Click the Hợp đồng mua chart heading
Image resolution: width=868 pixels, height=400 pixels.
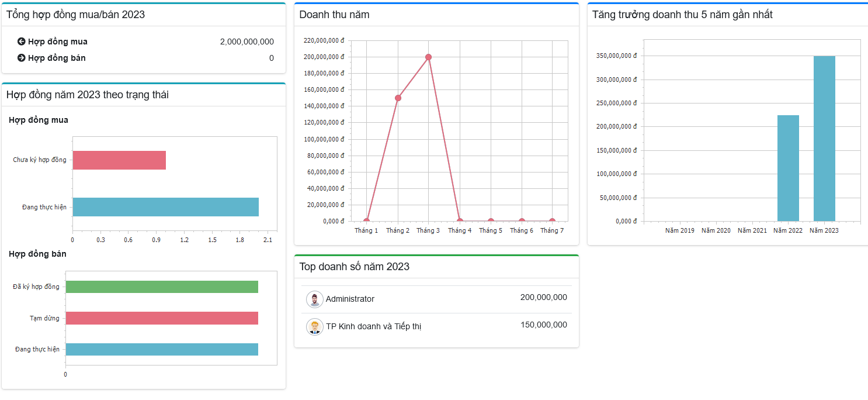[39, 120]
